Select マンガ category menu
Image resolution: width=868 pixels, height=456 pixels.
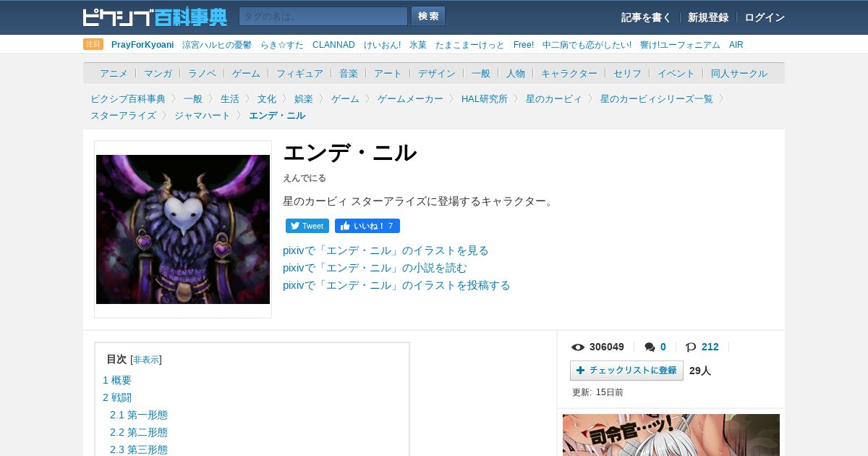(x=158, y=73)
